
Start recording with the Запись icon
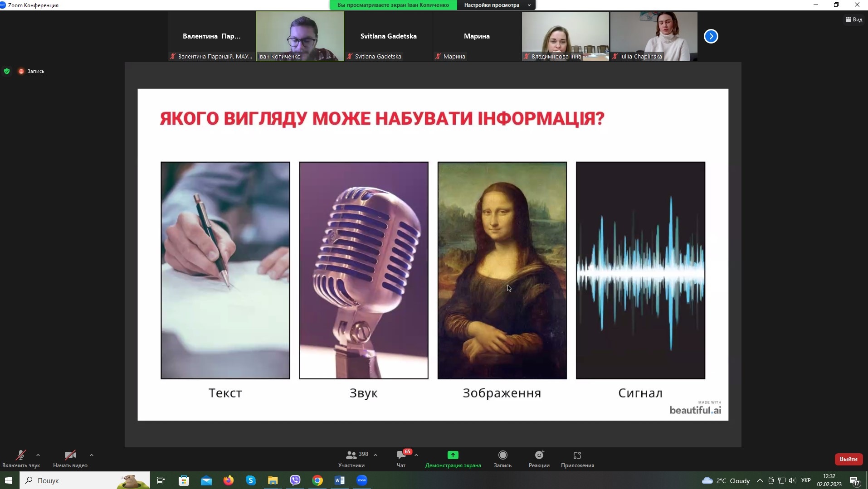click(502, 455)
